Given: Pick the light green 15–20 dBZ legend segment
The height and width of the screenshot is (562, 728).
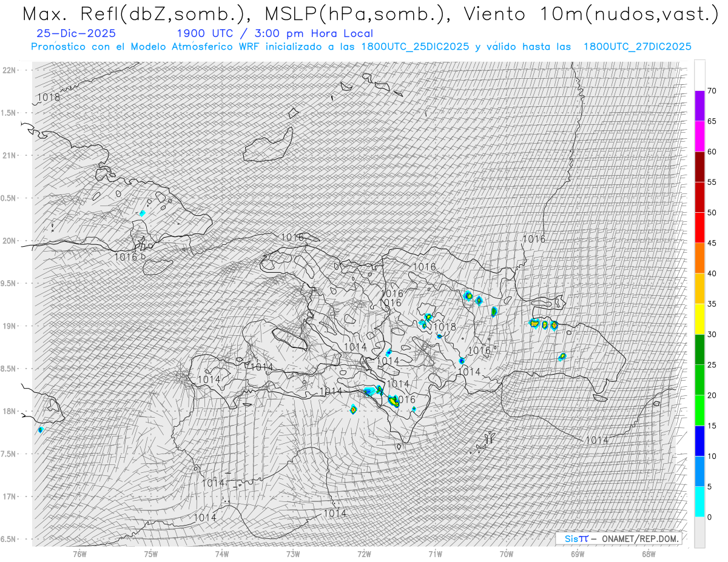Looking at the screenshot, I should pos(699,410).
